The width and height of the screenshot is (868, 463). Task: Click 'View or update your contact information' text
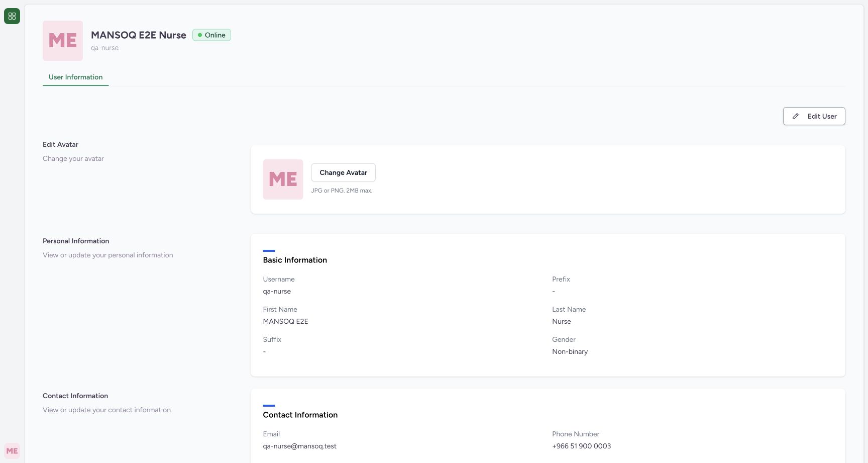click(x=106, y=410)
